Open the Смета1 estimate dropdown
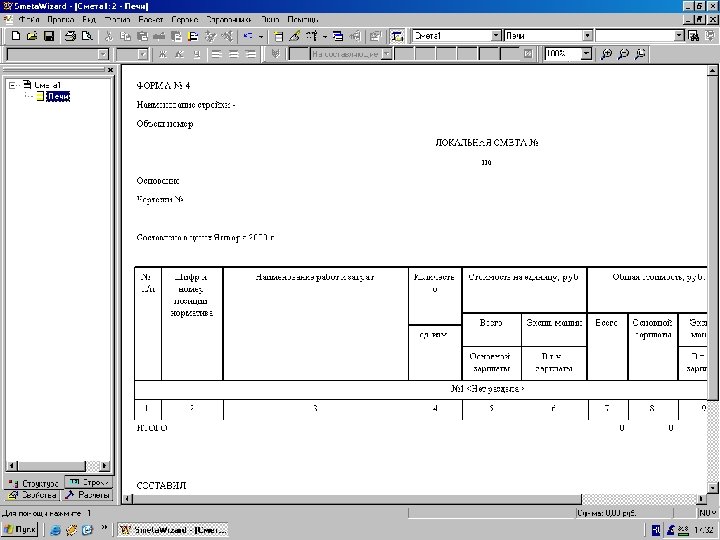The image size is (720, 540). pyautogui.click(x=496, y=36)
